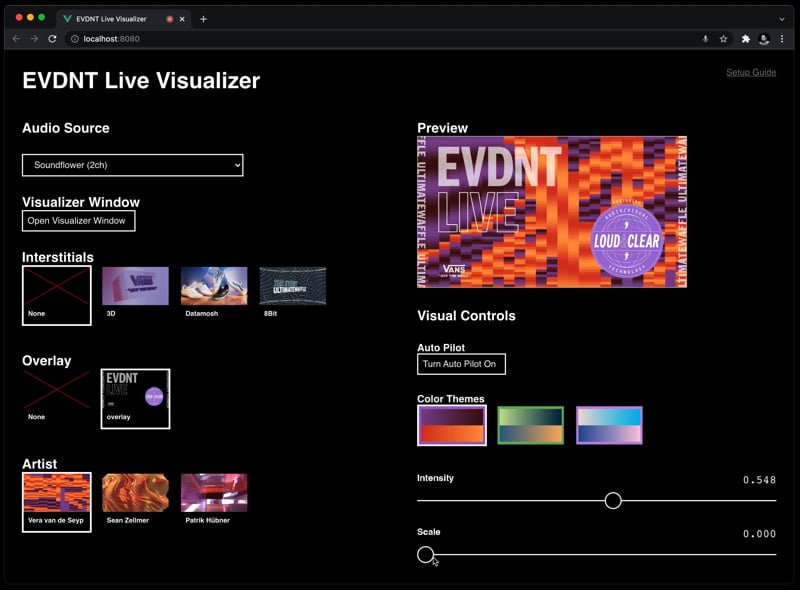800x590 pixels.
Task: Click the EVDNT Live Visualizer heading
Action: tap(141, 81)
